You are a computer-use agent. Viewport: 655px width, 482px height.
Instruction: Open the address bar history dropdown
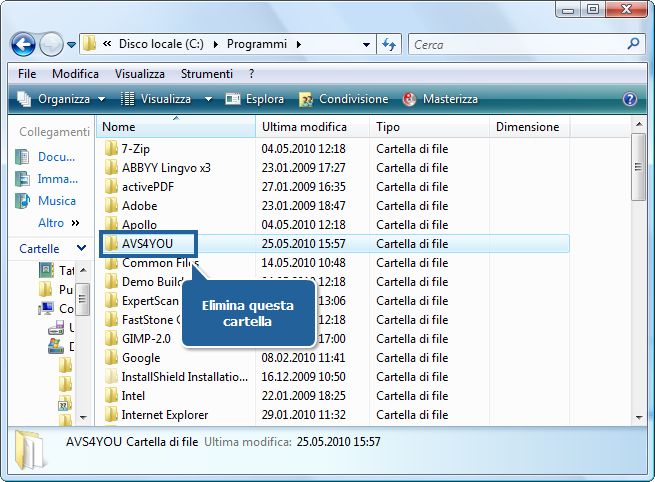coord(366,45)
